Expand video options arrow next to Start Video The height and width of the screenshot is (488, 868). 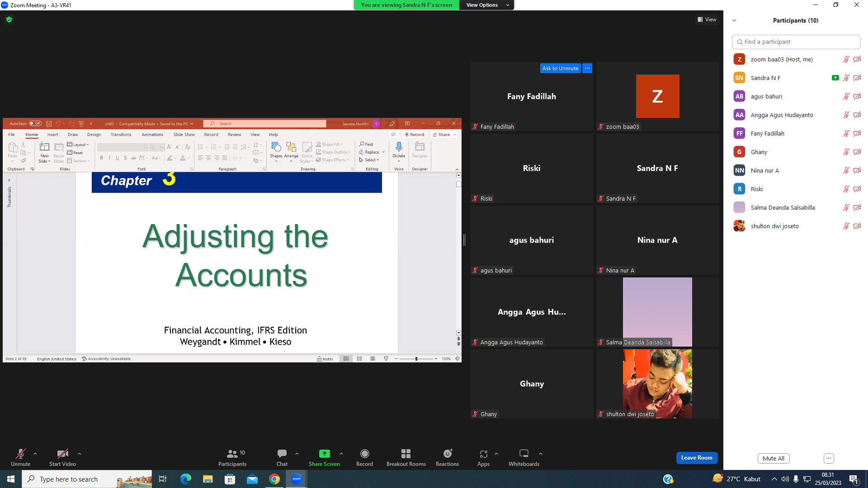[x=80, y=454]
